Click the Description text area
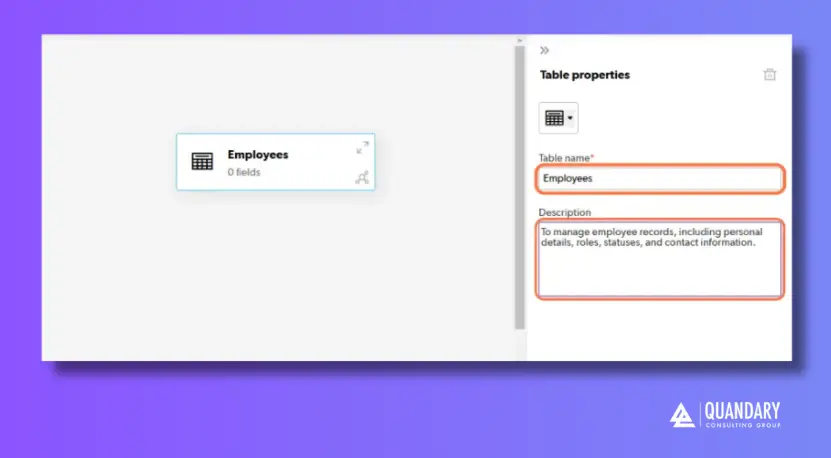The image size is (831, 458). click(x=660, y=259)
